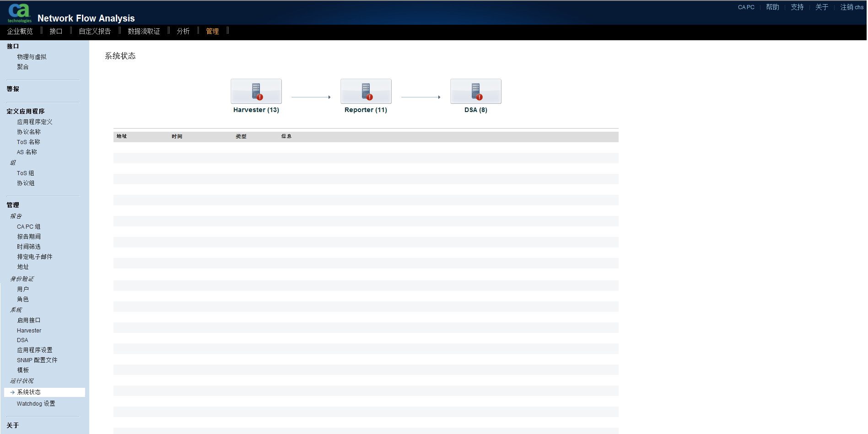Click SNMP 配置文件 in the sidebar
The height and width of the screenshot is (434, 868).
click(37, 360)
